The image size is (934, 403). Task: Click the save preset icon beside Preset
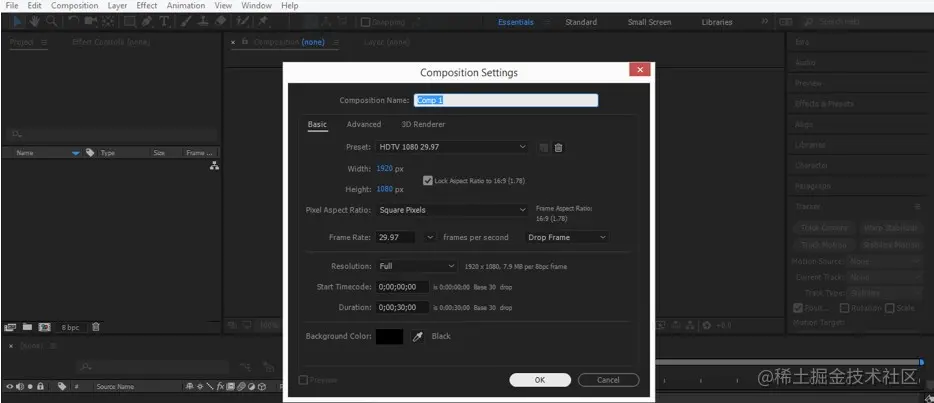[x=543, y=148]
